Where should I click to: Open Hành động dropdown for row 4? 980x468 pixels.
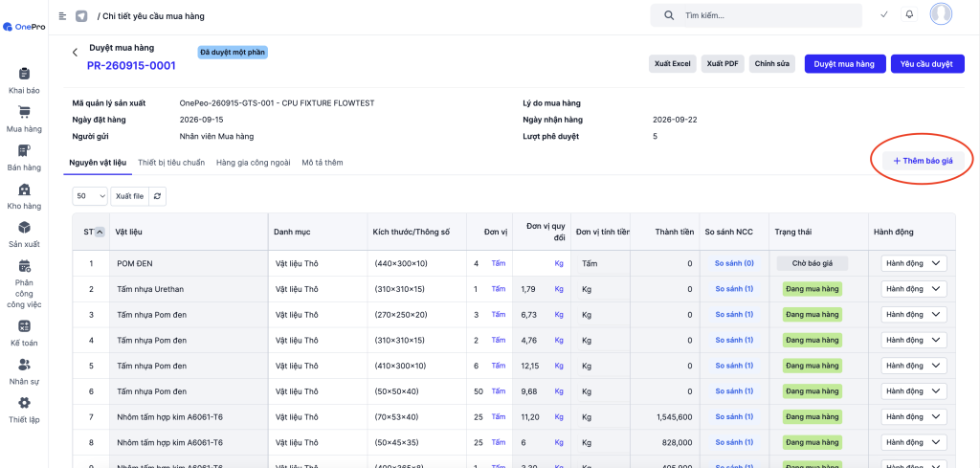(x=914, y=340)
